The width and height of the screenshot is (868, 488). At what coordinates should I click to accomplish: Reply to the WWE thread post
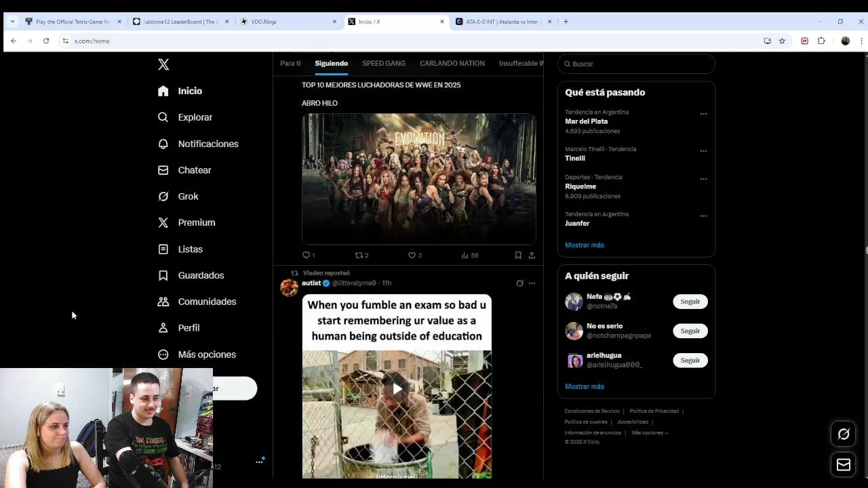coord(308,255)
